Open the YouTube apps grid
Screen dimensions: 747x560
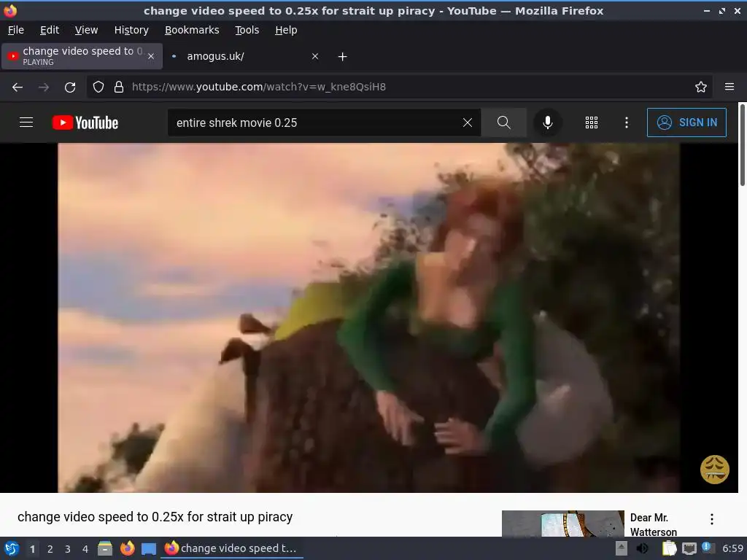591,122
